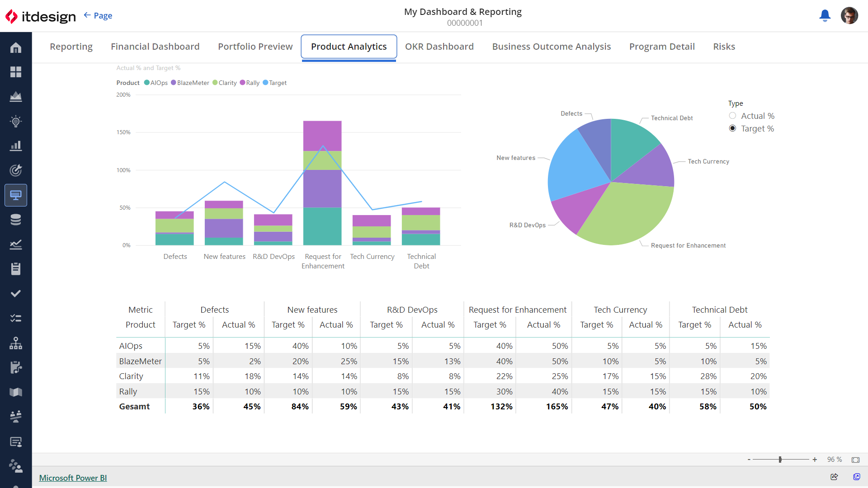Click the area chart sidebar icon
The height and width of the screenshot is (488, 868).
click(x=16, y=97)
